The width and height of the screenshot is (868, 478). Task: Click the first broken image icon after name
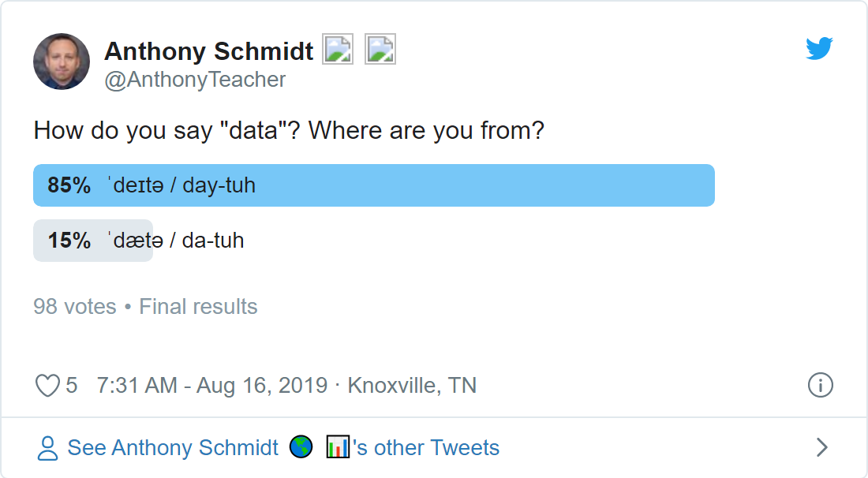click(338, 49)
